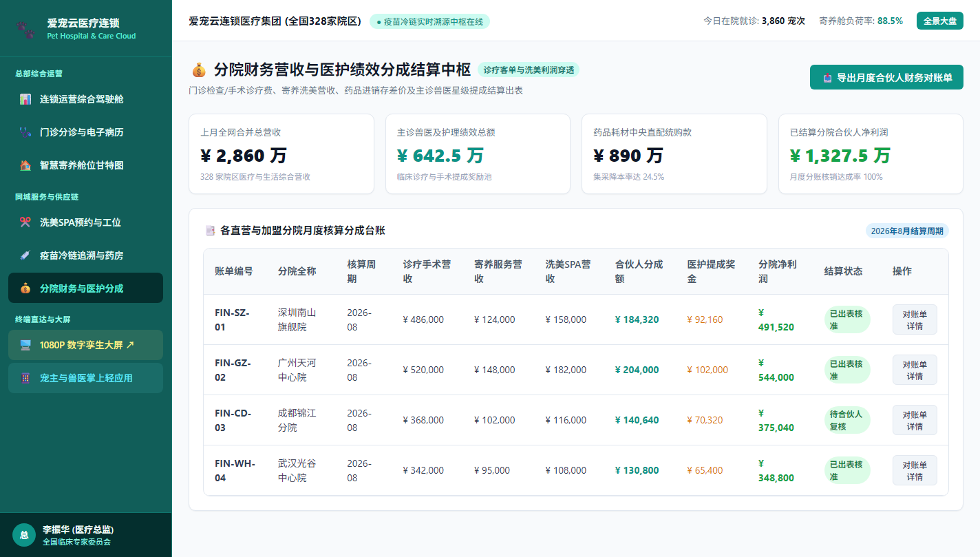Click account number FIN-SZ-01
The width and height of the screenshot is (980, 557).
coord(232,319)
